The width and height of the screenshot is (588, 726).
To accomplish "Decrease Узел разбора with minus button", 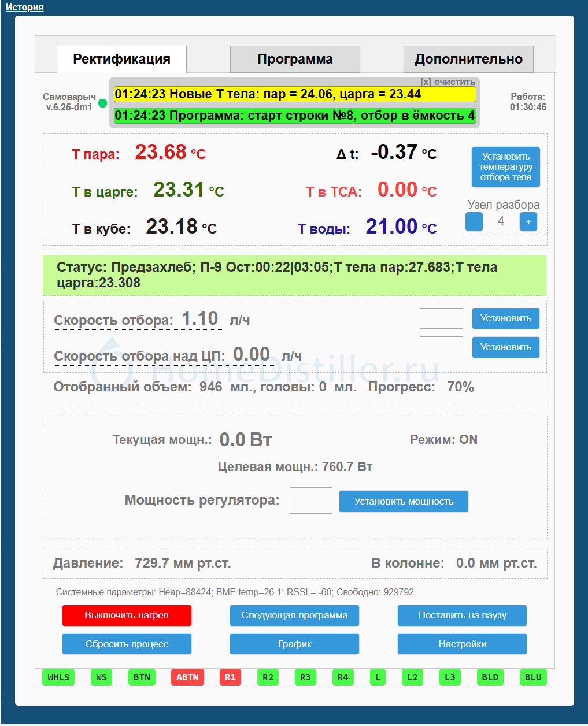I will coord(474,222).
